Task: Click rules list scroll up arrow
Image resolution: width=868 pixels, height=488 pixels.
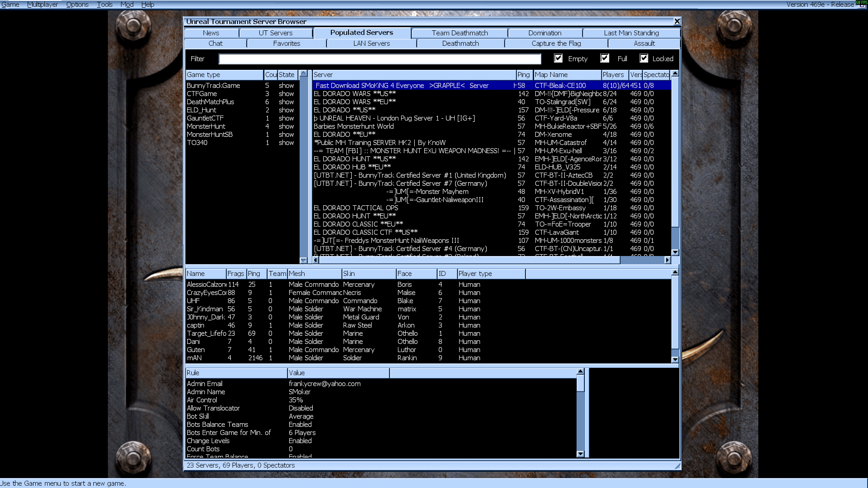Action: 580,372
